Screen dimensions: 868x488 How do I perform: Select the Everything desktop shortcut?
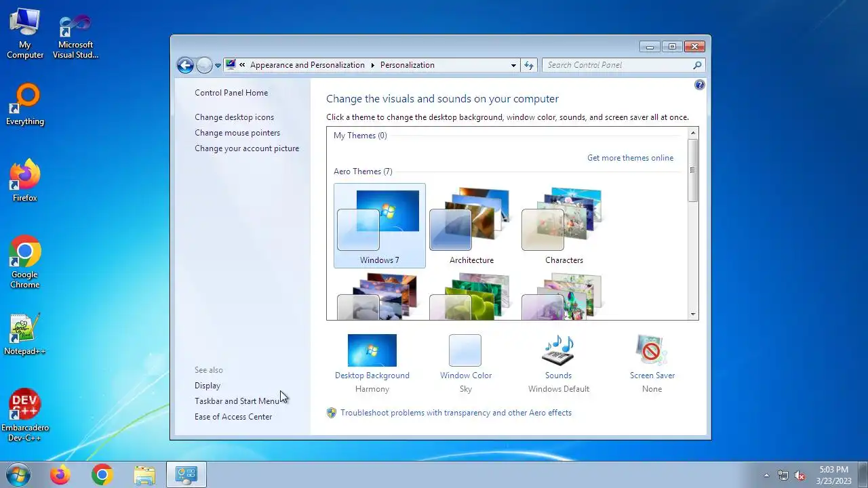pyautogui.click(x=25, y=105)
